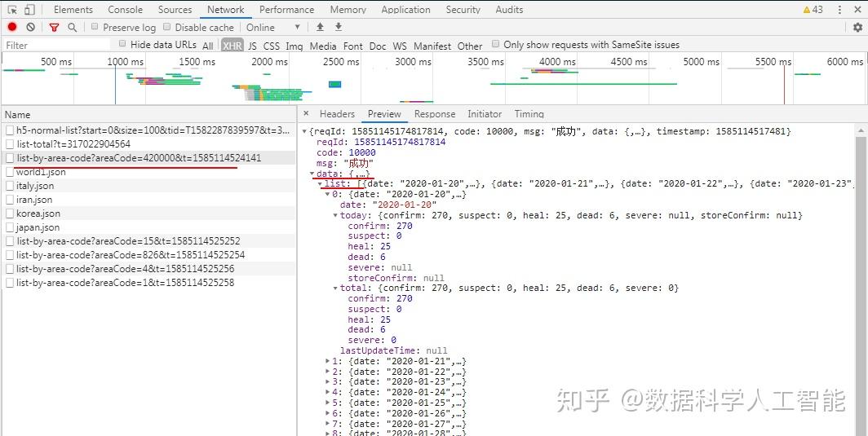Filter requests by JS
The image size is (868, 436).
tap(252, 46)
